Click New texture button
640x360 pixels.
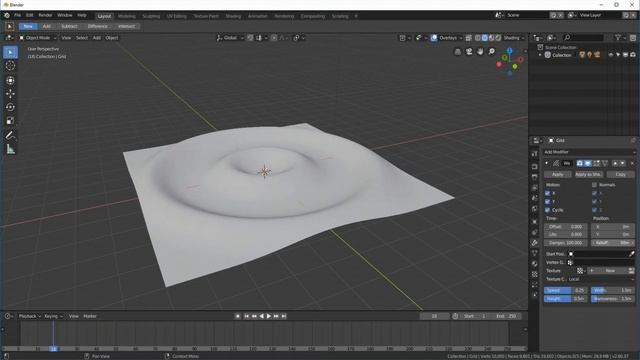coord(607,271)
